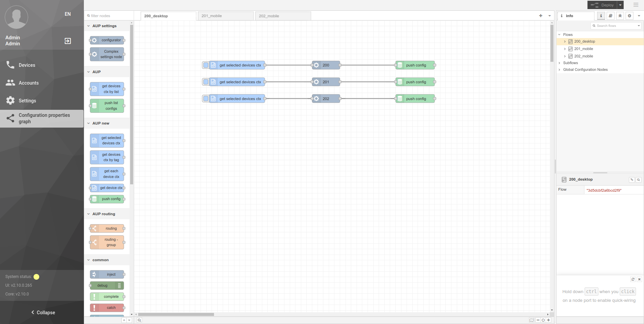Expand the 201_mobile flow in the tree
The height and width of the screenshot is (324, 644).
(565, 49)
